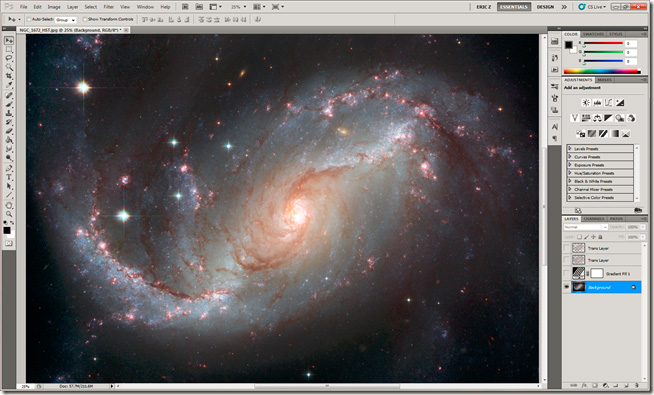The width and height of the screenshot is (654, 395).
Task: Select the Eyedropper tool
Action: pyautogui.click(x=9, y=85)
